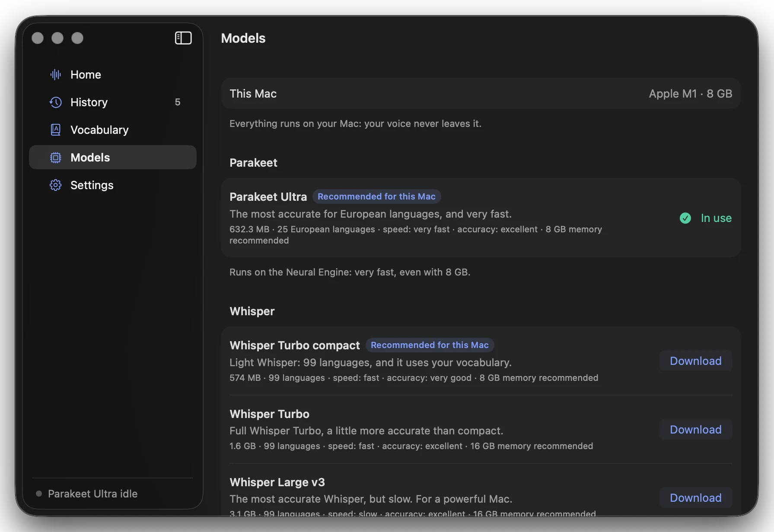
Task: Click the Parakeet Ultra idle status text
Action: (93, 494)
